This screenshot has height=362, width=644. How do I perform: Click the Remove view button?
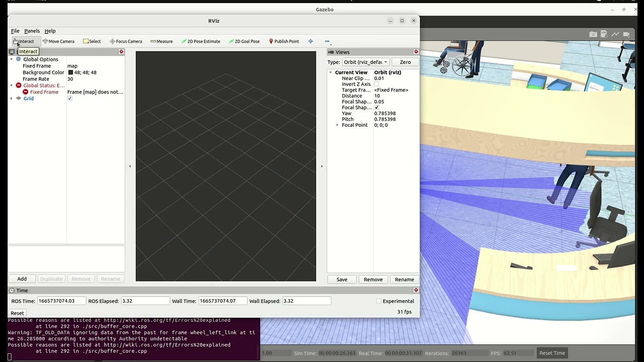(373, 280)
